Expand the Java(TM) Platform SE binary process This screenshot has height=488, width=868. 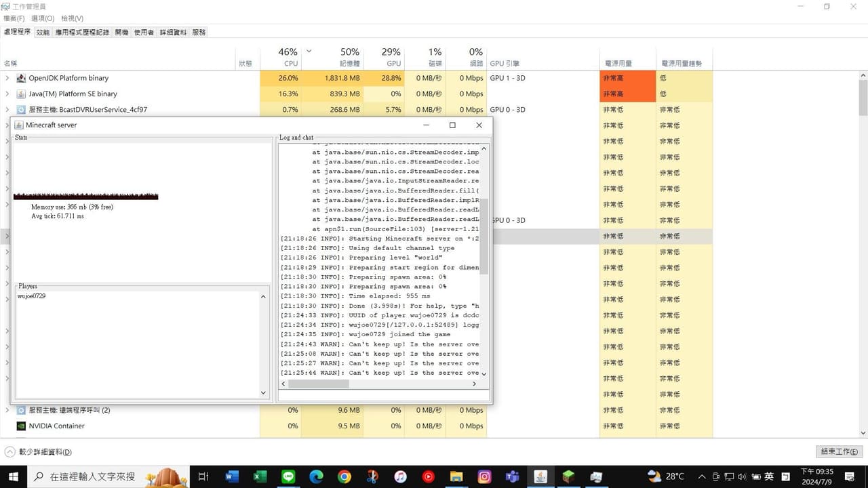7,94
